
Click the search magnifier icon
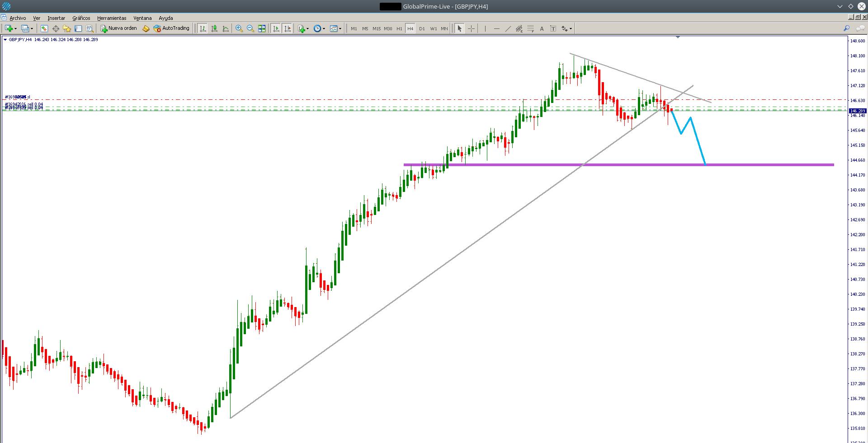(847, 28)
